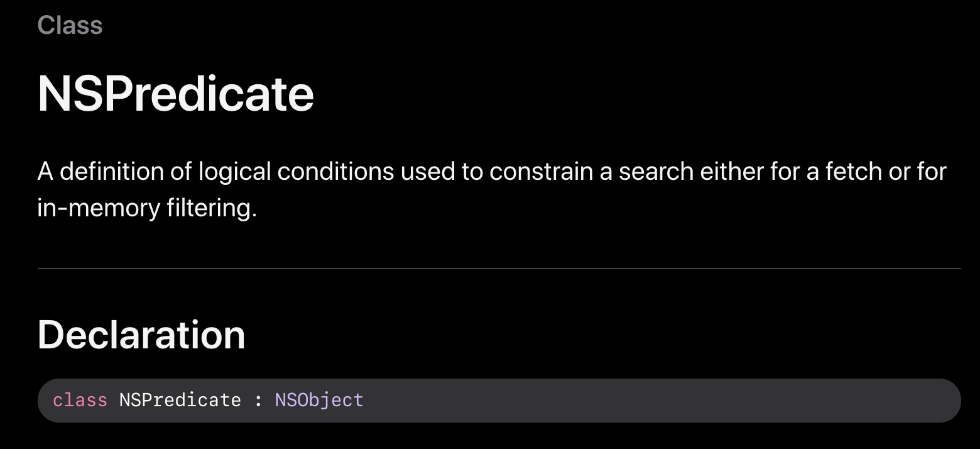
Task: Click NSPredicate inside the declaration code
Action: [180, 400]
